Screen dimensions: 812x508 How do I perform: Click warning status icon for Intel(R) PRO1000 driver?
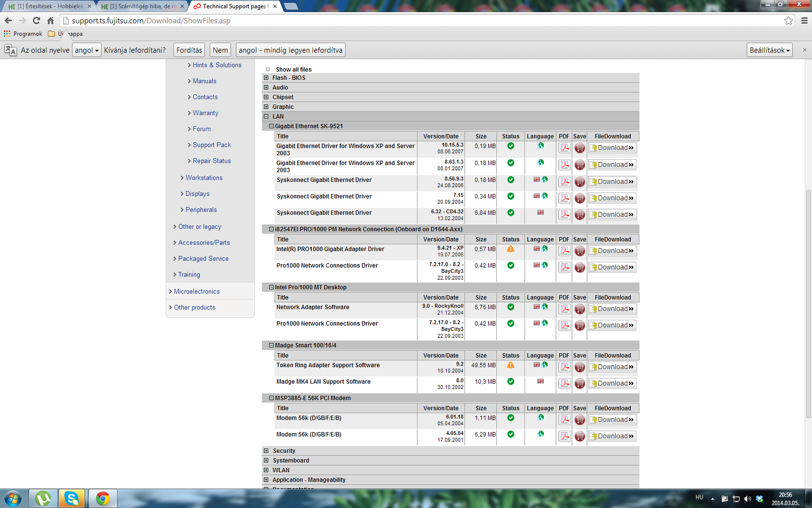point(511,249)
